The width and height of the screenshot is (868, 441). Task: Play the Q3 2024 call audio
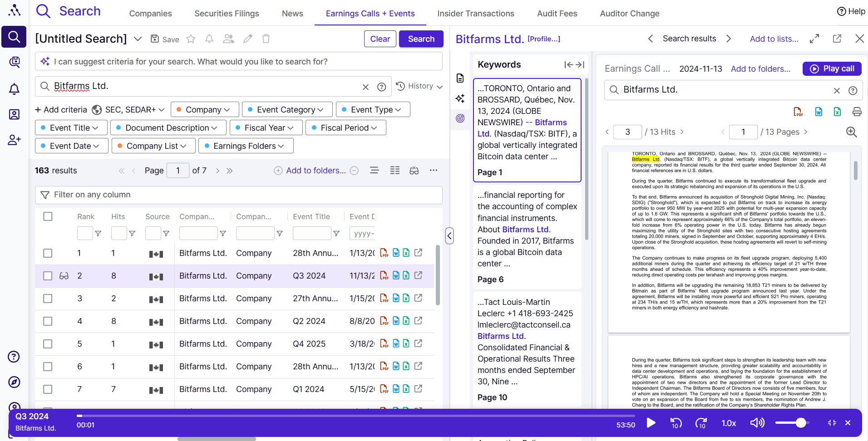pyautogui.click(x=651, y=423)
